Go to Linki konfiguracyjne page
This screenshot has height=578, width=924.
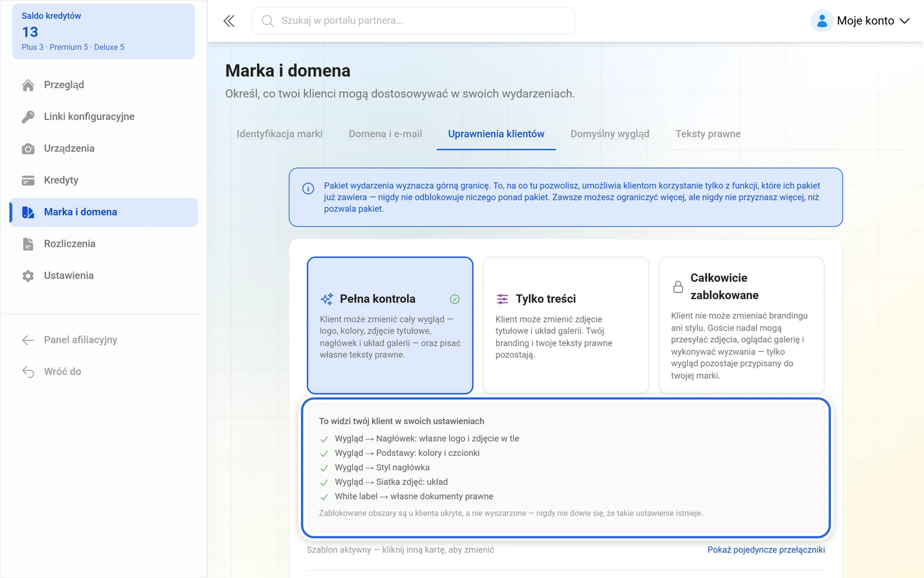click(103, 116)
